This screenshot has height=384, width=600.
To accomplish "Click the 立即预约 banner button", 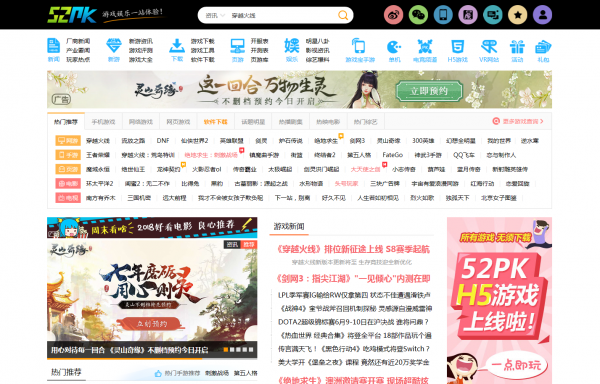I will (x=429, y=91).
